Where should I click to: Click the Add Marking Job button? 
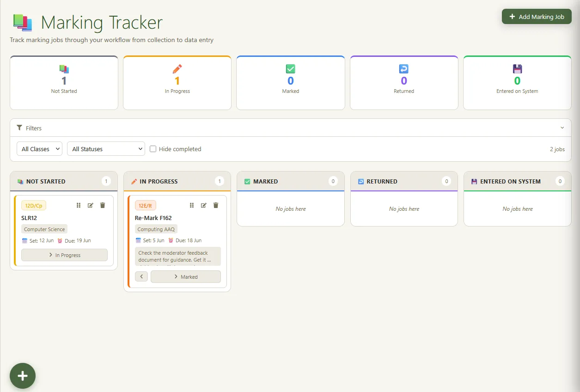click(537, 17)
